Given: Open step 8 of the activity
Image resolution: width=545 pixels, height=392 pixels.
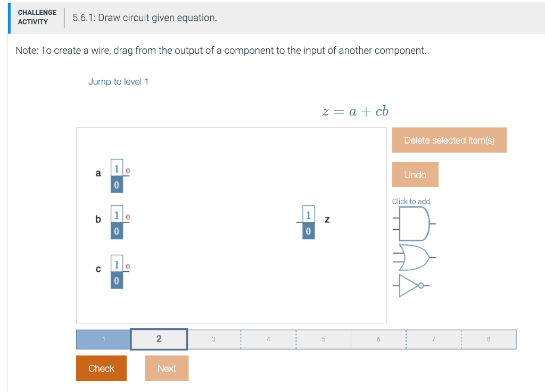Looking at the screenshot, I should click(x=489, y=339).
